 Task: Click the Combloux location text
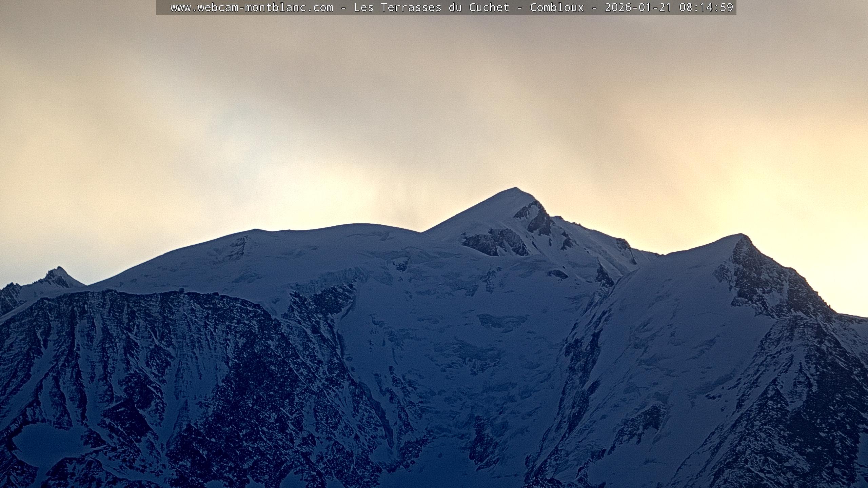pyautogui.click(x=557, y=7)
